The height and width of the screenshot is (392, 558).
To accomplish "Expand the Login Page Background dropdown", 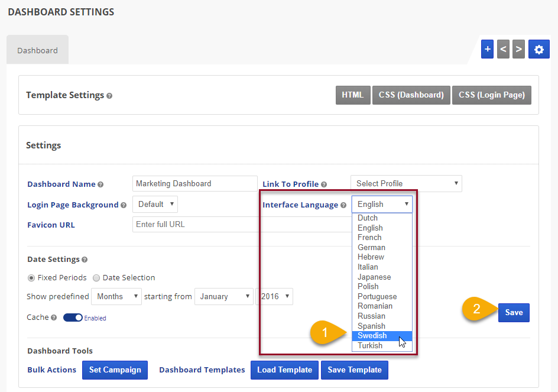I will [x=155, y=205].
